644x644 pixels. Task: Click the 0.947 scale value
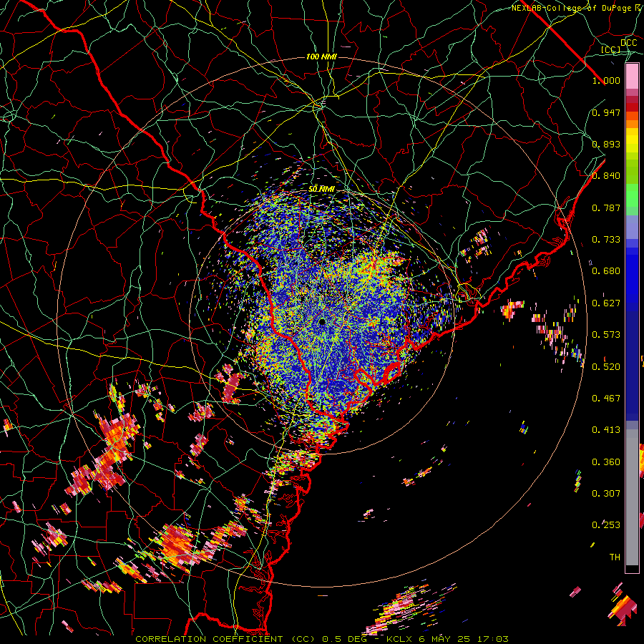(x=606, y=112)
